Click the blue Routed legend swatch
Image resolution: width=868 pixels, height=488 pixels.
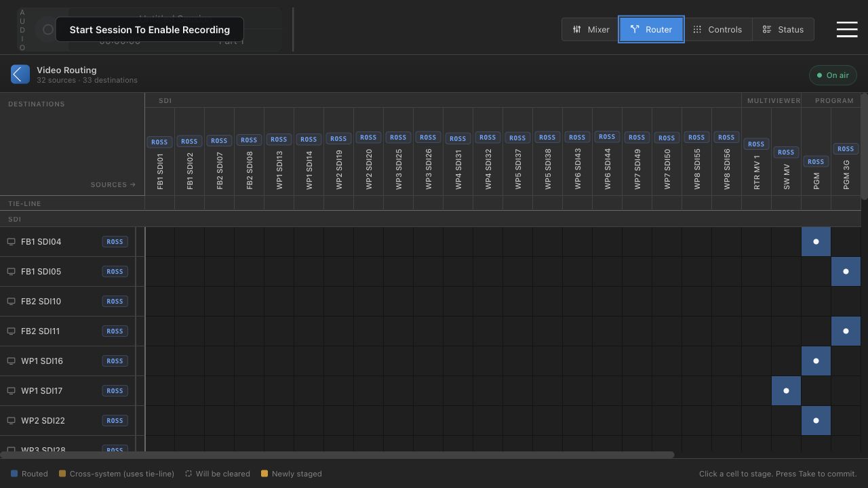click(x=14, y=474)
